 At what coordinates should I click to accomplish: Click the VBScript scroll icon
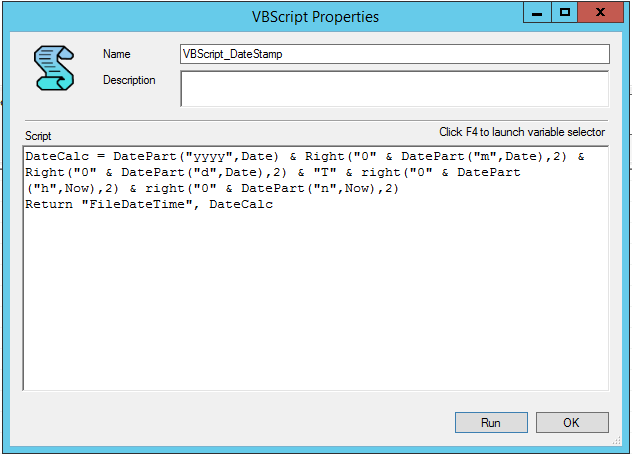(x=54, y=68)
